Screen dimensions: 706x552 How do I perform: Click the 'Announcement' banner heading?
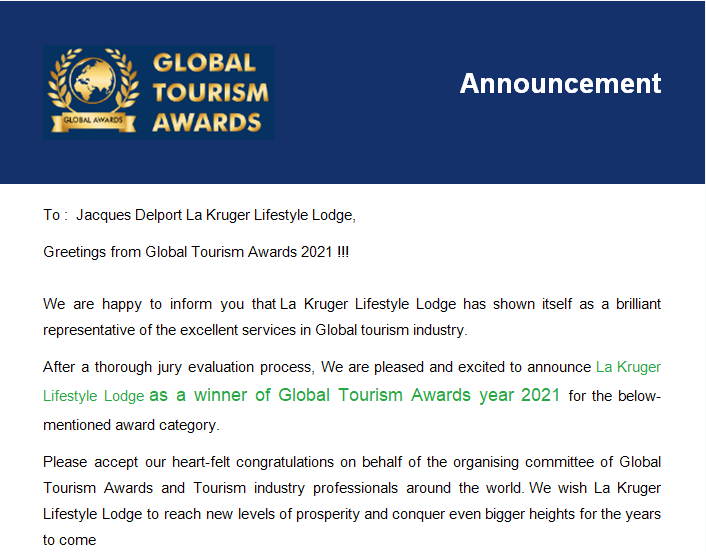pyautogui.click(x=560, y=84)
